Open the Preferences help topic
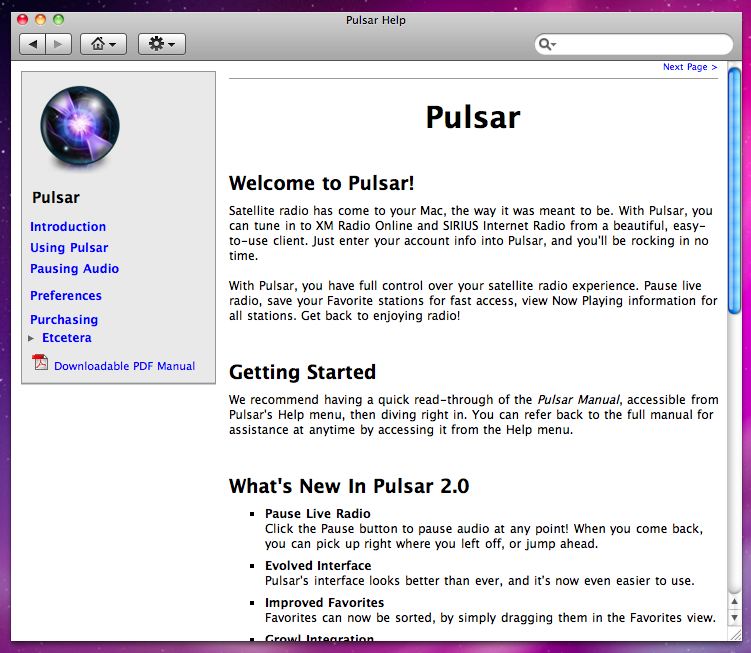 (66, 296)
